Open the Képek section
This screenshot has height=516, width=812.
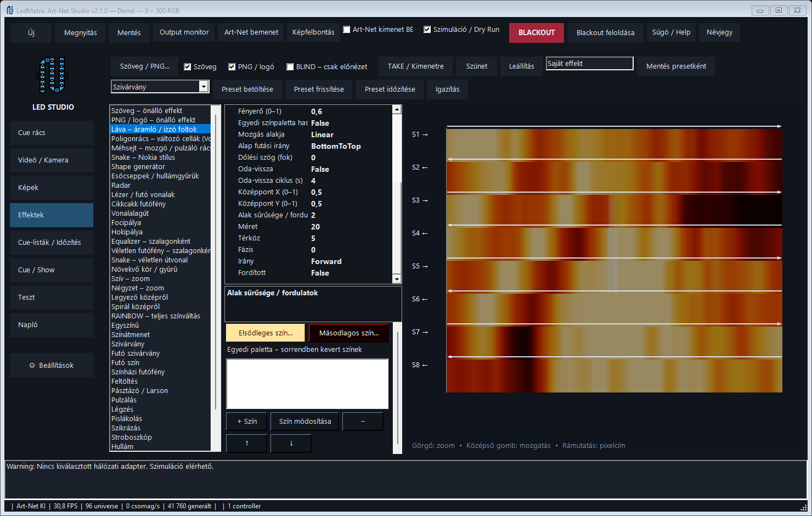pos(52,188)
